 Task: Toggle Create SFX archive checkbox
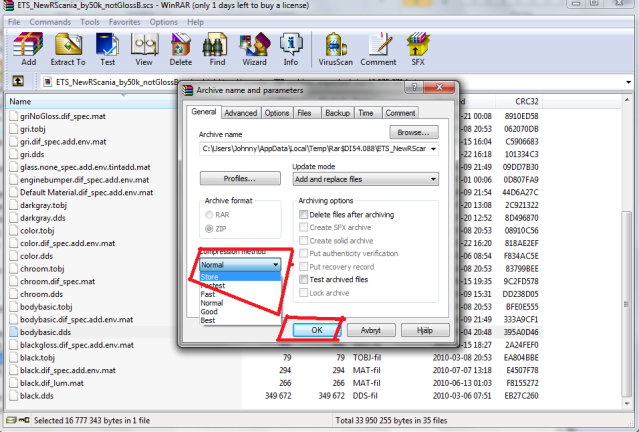coord(303,227)
